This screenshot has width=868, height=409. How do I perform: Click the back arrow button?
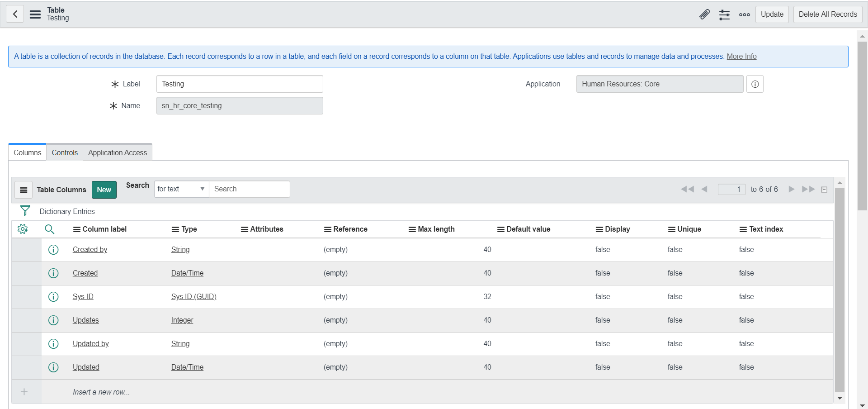pos(15,14)
